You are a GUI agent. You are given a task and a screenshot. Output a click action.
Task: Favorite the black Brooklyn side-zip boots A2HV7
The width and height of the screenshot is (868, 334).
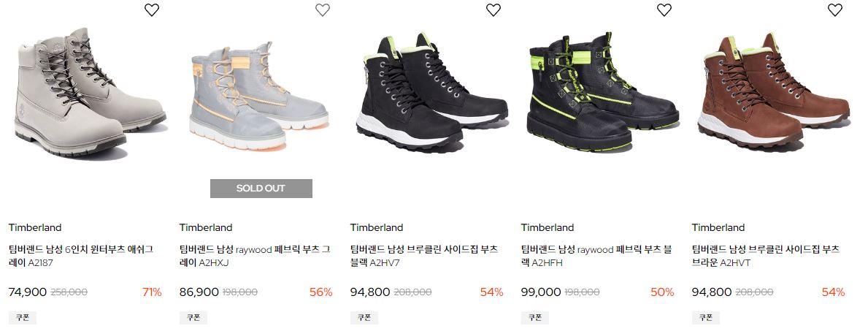point(493,10)
